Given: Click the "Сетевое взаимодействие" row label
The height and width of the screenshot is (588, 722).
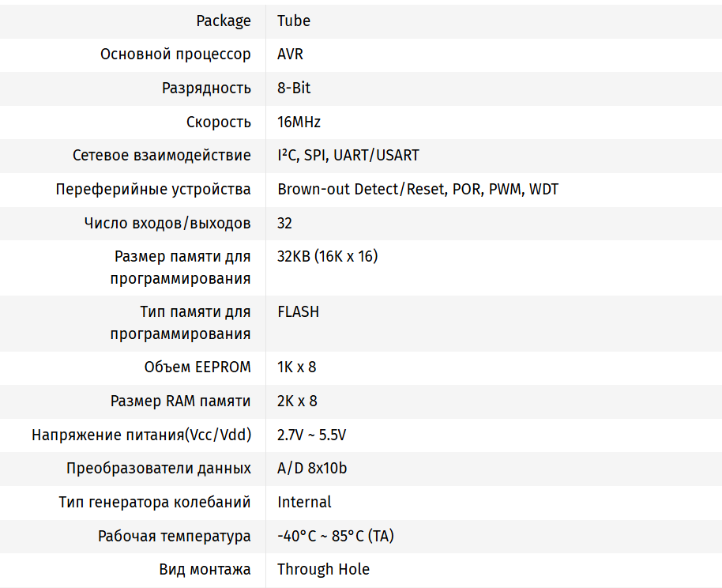Looking at the screenshot, I should [x=161, y=155].
